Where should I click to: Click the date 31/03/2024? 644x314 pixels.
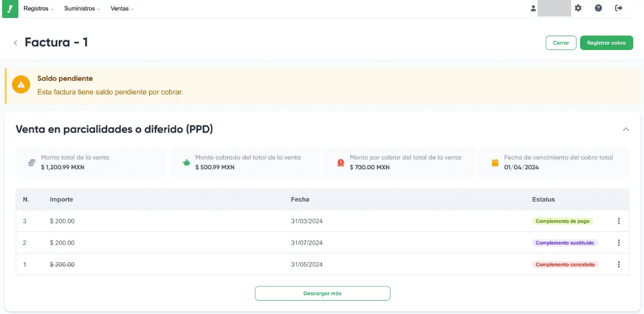(x=307, y=221)
